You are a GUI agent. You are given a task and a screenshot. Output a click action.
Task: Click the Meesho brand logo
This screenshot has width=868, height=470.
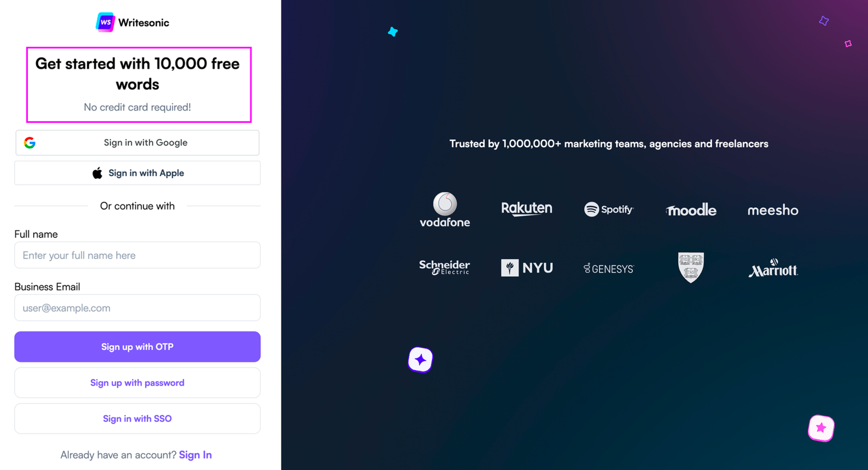tap(773, 210)
